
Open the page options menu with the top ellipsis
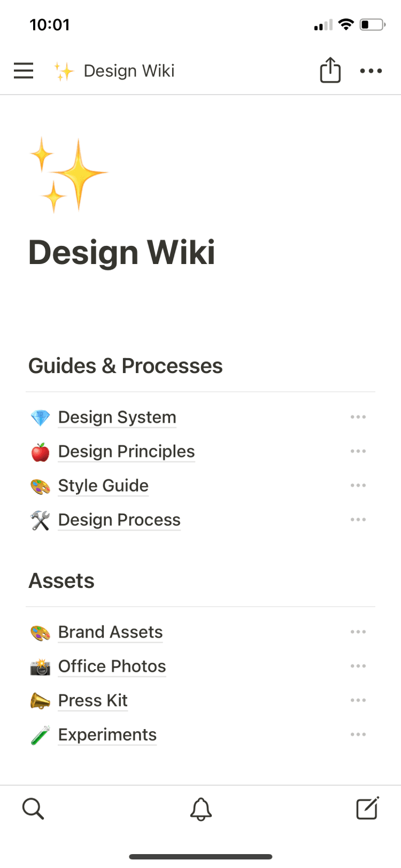pos(371,70)
